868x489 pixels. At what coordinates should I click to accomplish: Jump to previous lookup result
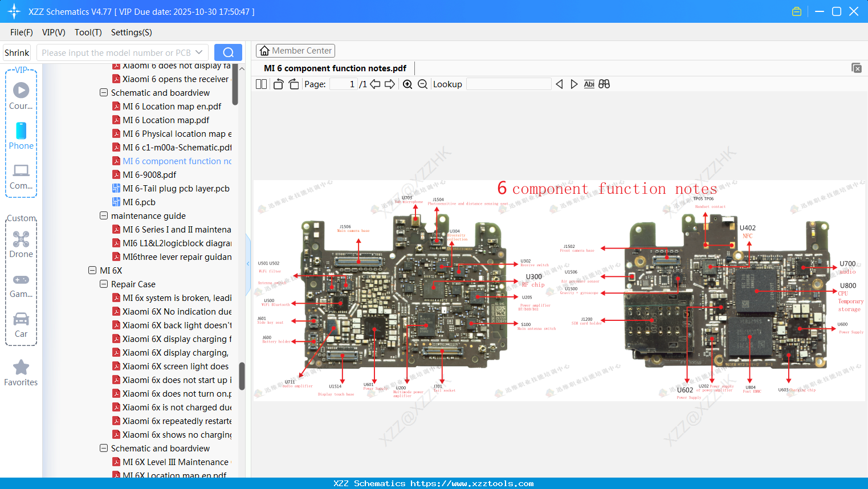click(559, 84)
